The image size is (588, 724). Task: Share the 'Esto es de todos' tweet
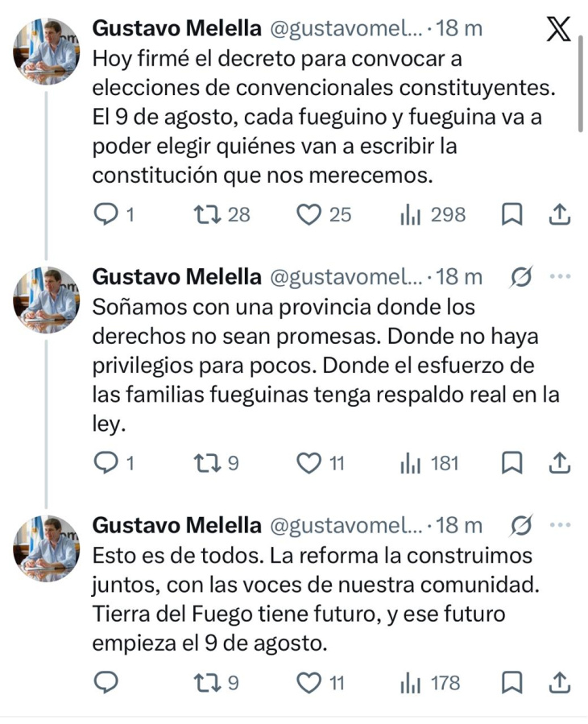pos(560,683)
